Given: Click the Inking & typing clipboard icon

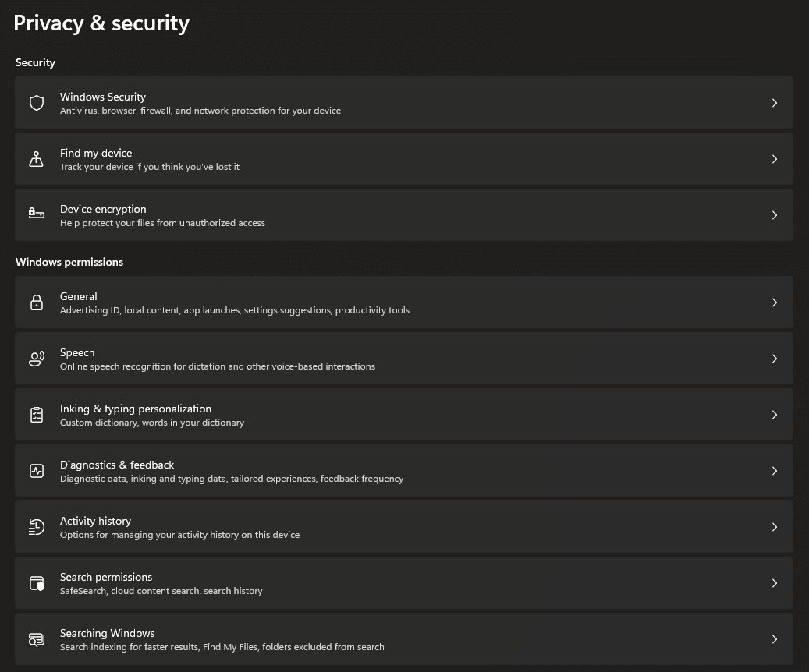Looking at the screenshot, I should click(x=37, y=415).
